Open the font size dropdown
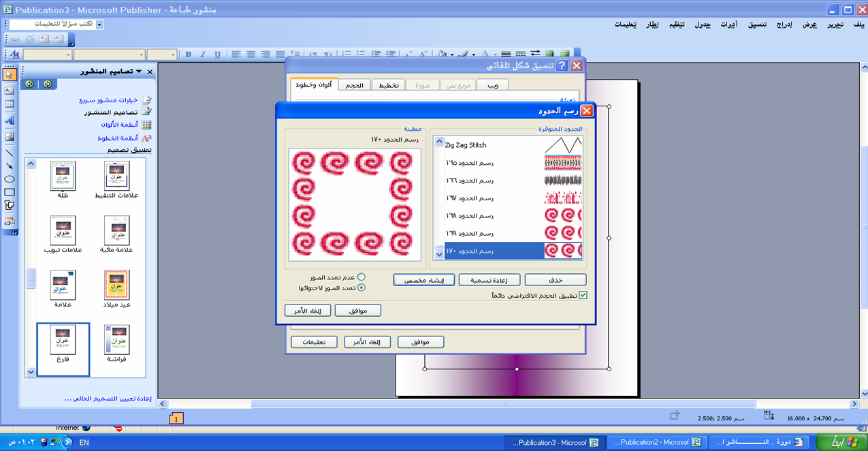The image size is (868, 451). tap(172, 55)
